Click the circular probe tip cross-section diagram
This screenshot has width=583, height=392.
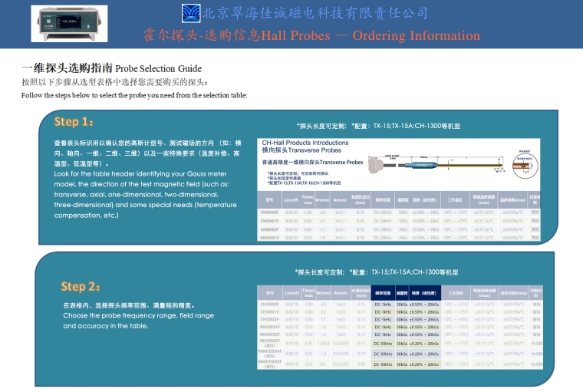[527, 164]
